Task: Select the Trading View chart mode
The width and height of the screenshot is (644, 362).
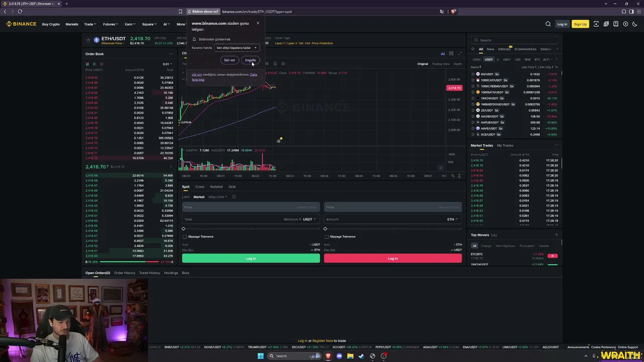Action: tap(441, 64)
